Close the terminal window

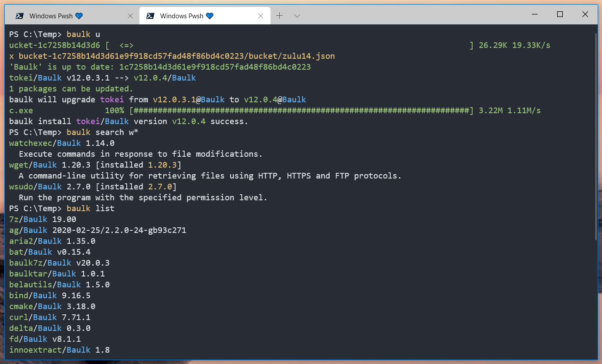585,14
